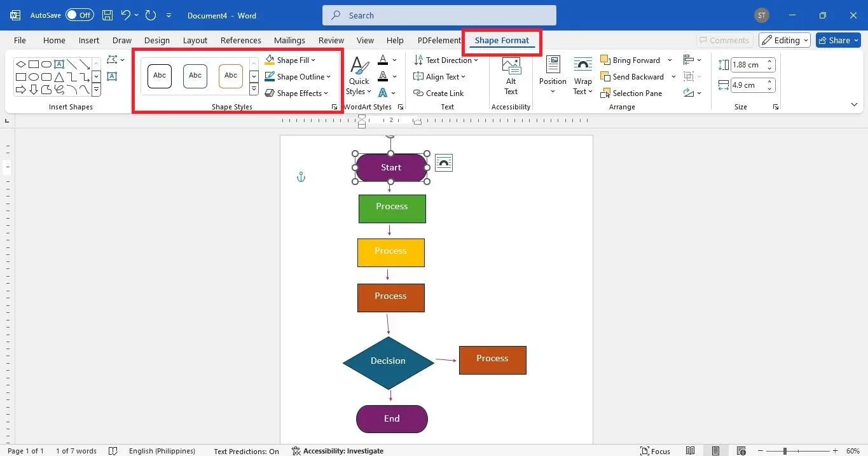Click the Draw Text Box icon
The width and height of the screenshot is (868, 456).
coord(112,76)
